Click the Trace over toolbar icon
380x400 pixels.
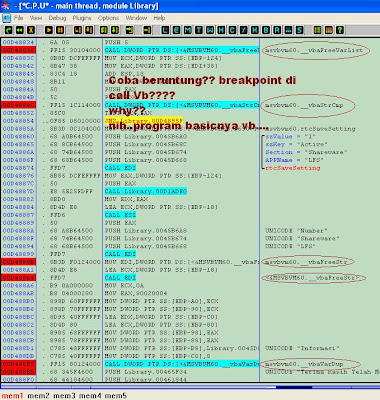coord(115,30)
